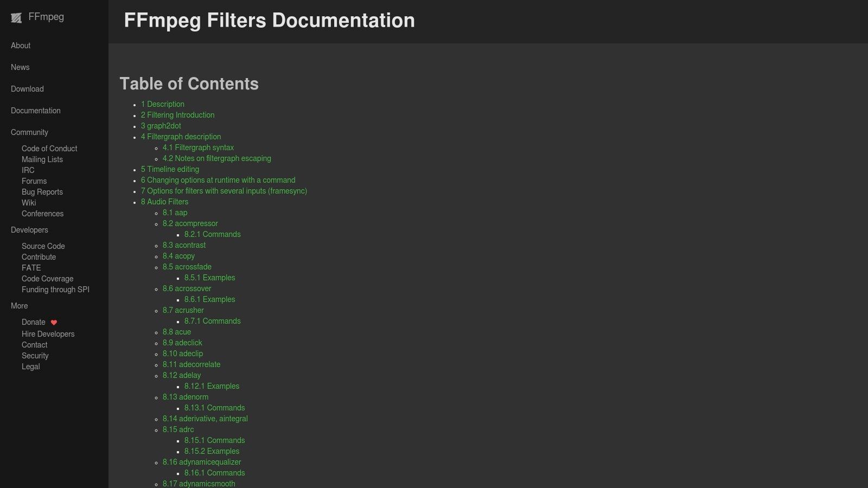Open the Contact link
868x488 pixels.
coord(34,345)
